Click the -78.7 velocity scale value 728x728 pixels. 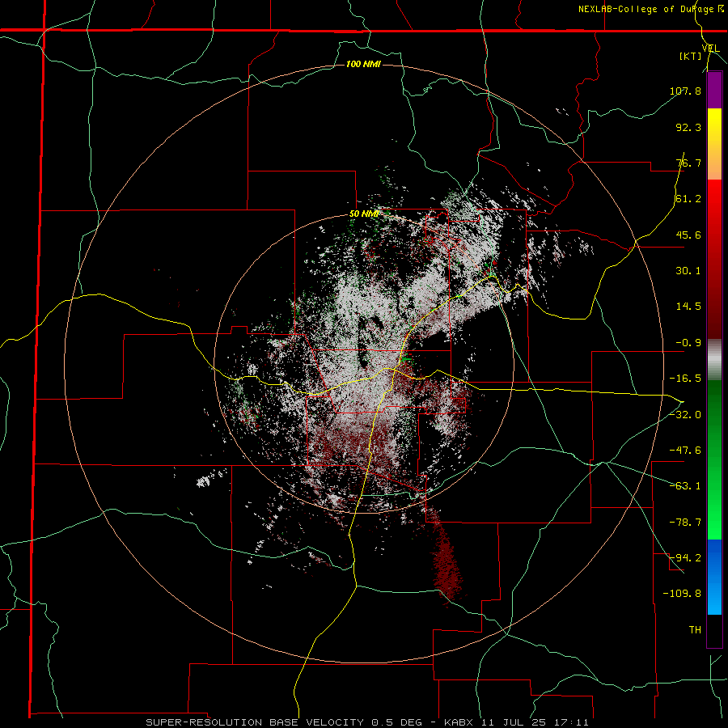[685, 523]
